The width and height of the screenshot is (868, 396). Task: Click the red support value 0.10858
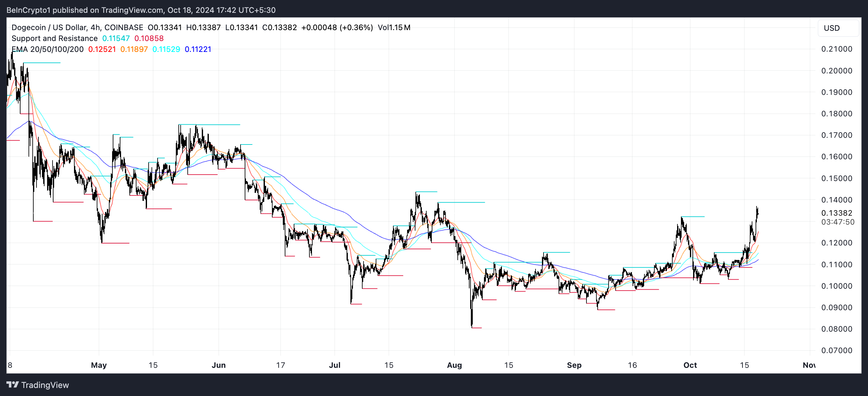[x=149, y=38]
